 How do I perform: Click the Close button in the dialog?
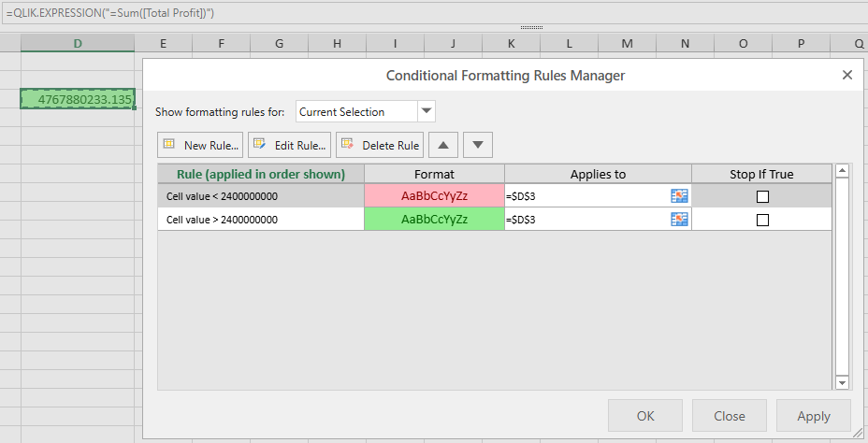(730, 416)
